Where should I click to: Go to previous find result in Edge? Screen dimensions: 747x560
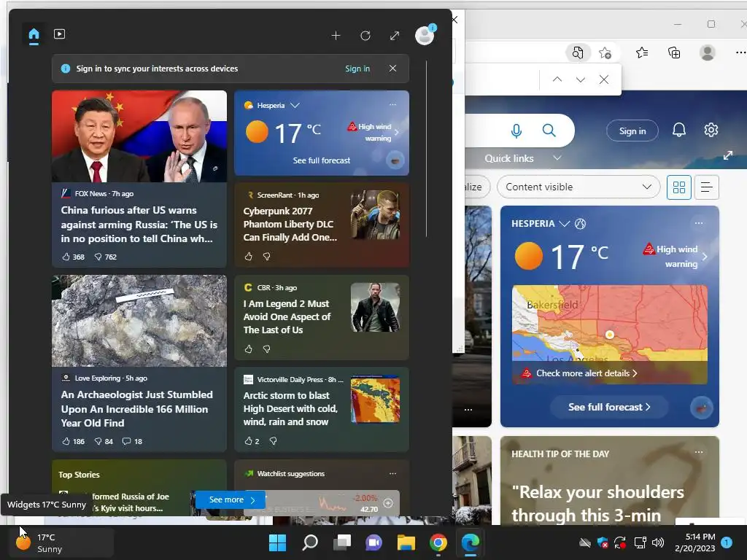pyautogui.click(x=557, y=79)
